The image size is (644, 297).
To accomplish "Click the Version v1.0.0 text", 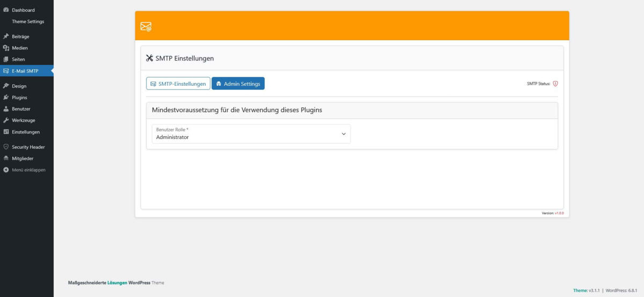I will point(553,213).
